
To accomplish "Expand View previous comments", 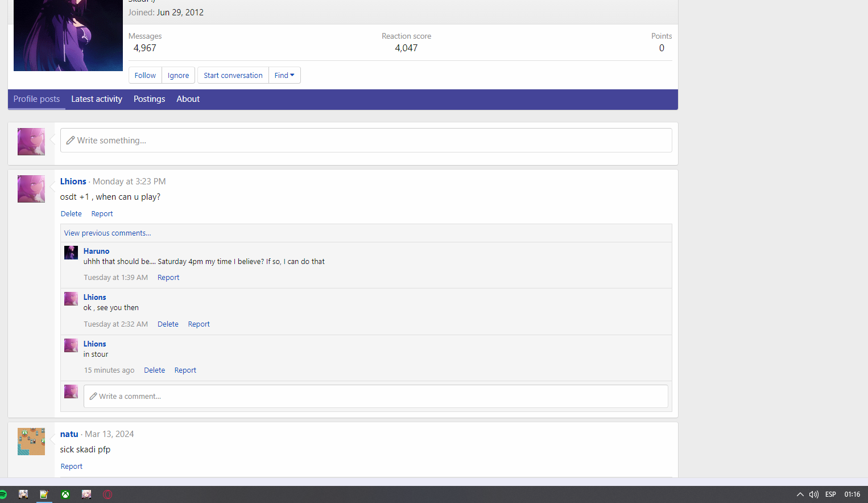I will click(x=108, y=233).
